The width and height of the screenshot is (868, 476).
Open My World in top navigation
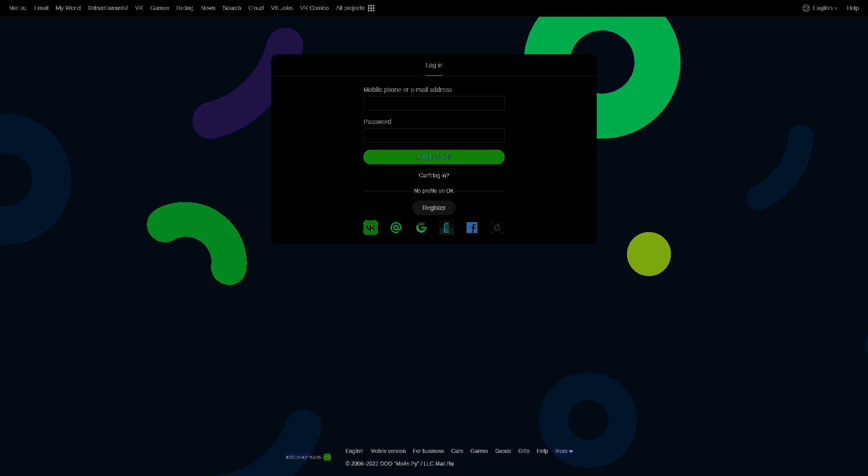[x=68, y=8]
